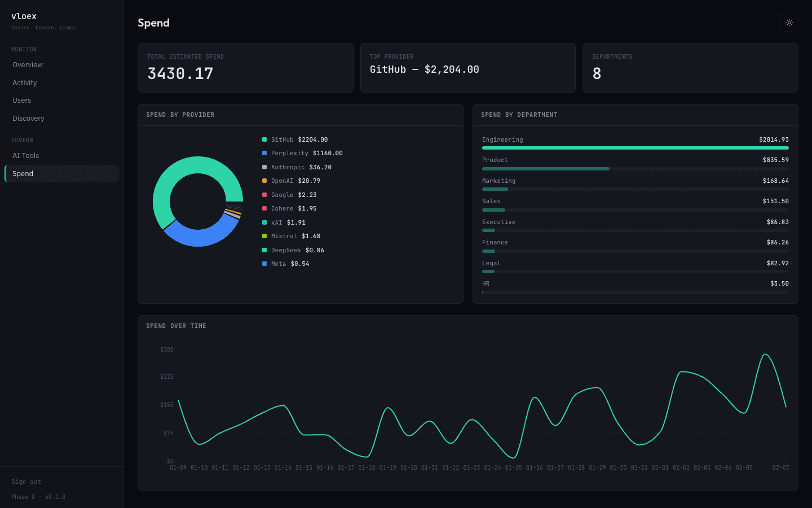Open the Discovery section
The width and height of the screenshot is (812, 508).
click(x=28, y=118)
